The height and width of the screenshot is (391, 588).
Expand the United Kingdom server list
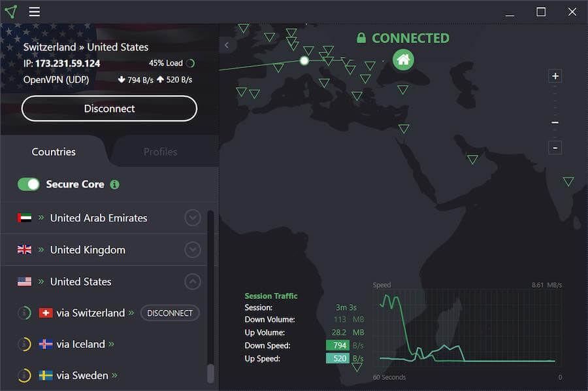192,250
